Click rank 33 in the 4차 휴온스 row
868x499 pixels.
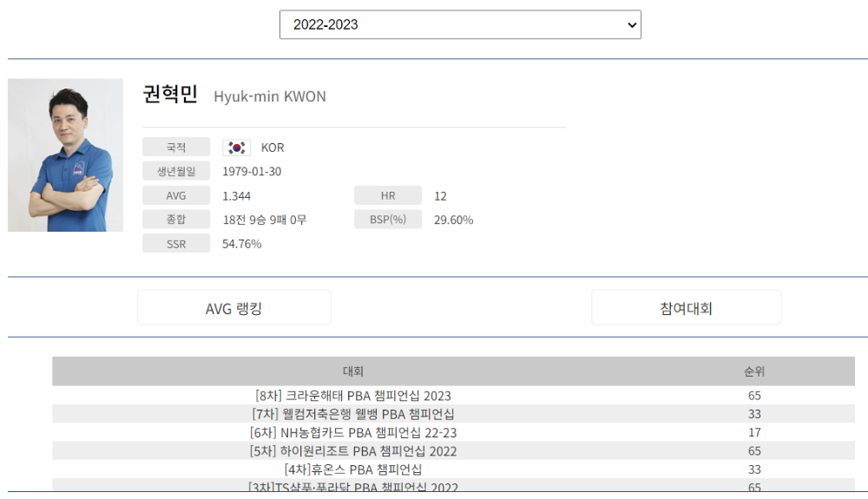[x=754, y=469]
